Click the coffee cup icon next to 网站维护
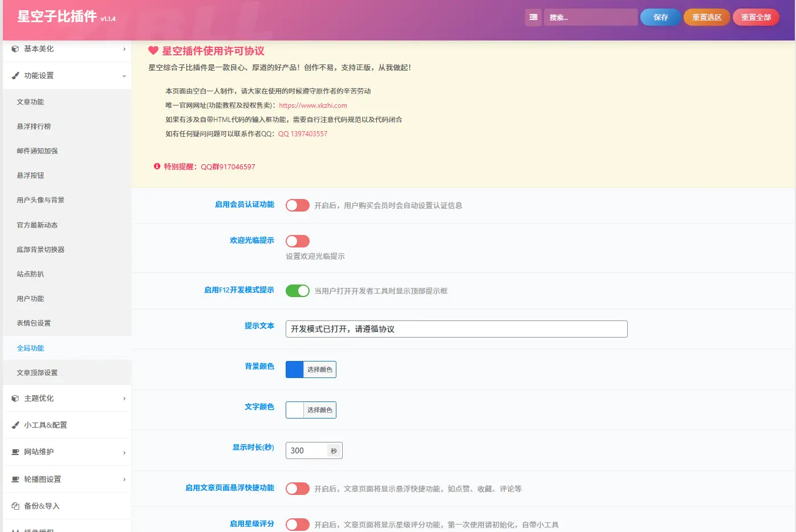The height and width of the screenshot is (532, 796). pos(15,452)
